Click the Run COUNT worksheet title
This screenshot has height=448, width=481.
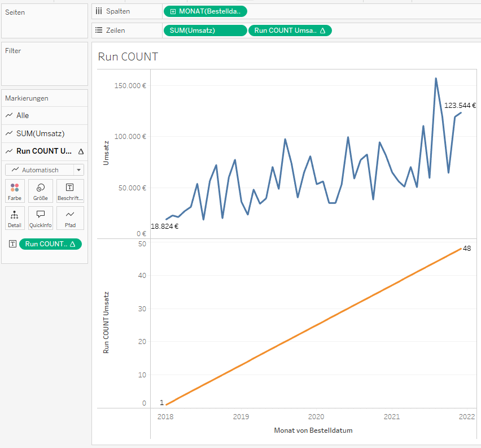(x=128, y=56)
